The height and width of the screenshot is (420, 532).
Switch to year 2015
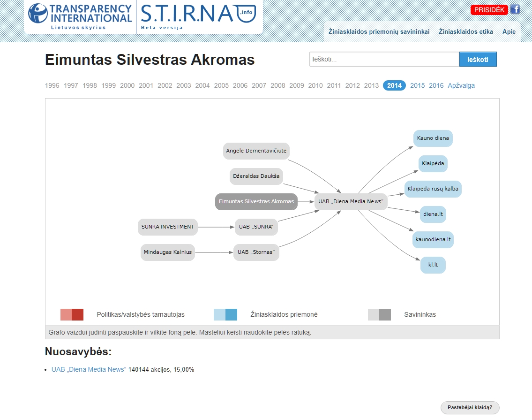coord(417,85)
